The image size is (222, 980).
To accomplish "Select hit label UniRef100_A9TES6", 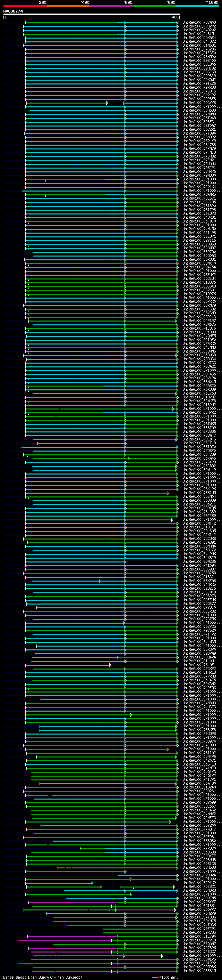I will pyautogui.click(x=199, y=84).
